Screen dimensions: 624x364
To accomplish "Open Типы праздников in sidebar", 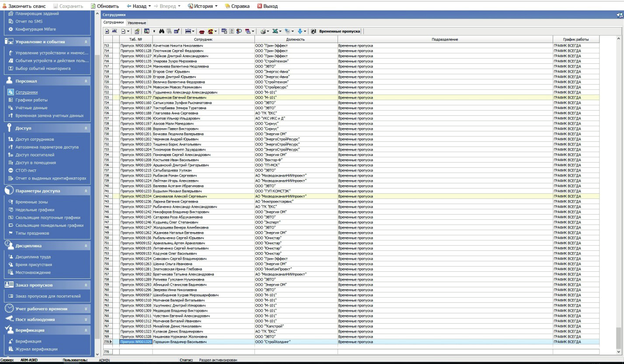I will tap(32, 233).
